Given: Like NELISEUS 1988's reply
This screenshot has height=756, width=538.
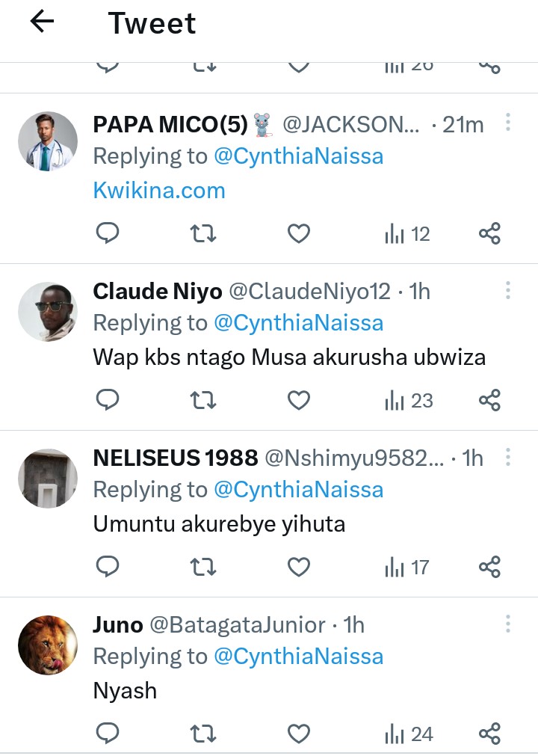Looking at the screenshot, I should click(x=299, y=568).
